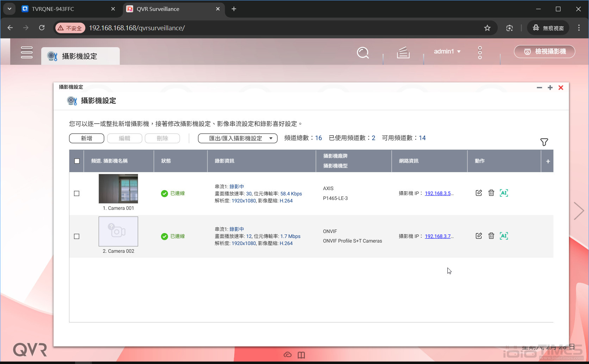Open the event logs icon in header
This screenshot has width=589, height=364.
point(403,52)
